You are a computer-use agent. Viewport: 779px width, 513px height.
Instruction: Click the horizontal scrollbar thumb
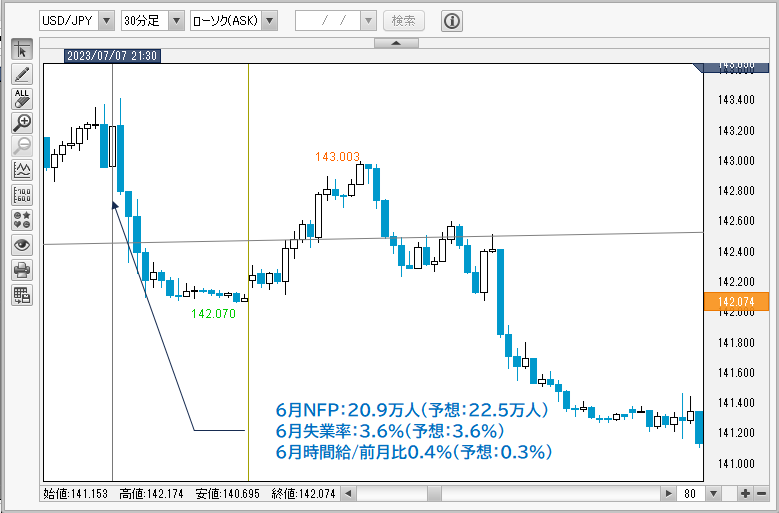(x=435, y=494)
